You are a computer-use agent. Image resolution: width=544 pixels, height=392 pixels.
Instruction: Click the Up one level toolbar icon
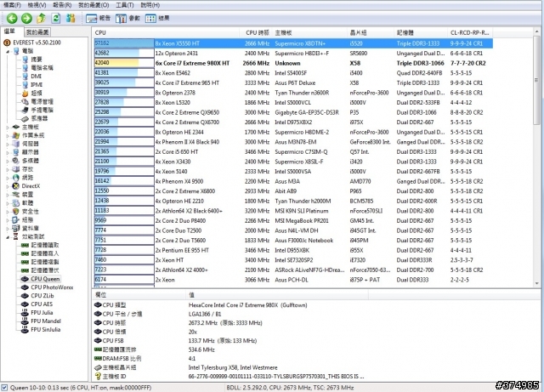click(x=42, y=18)
